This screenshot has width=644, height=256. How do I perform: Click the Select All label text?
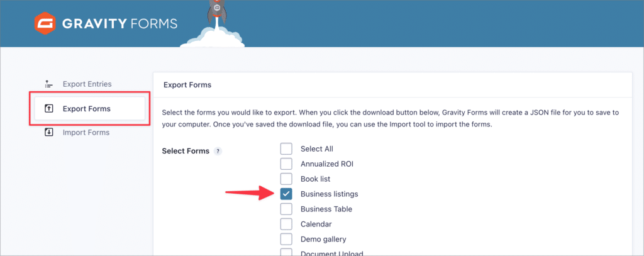(x=317, y=148)
